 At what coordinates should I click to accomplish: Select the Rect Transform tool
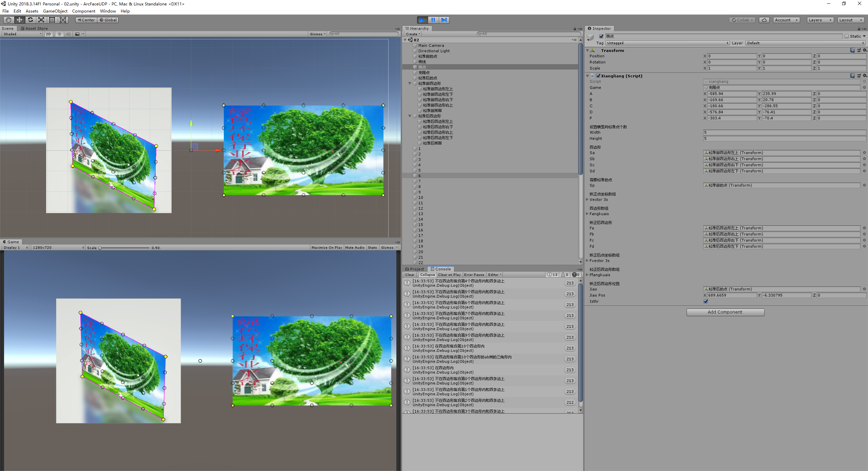pos(52,20)
